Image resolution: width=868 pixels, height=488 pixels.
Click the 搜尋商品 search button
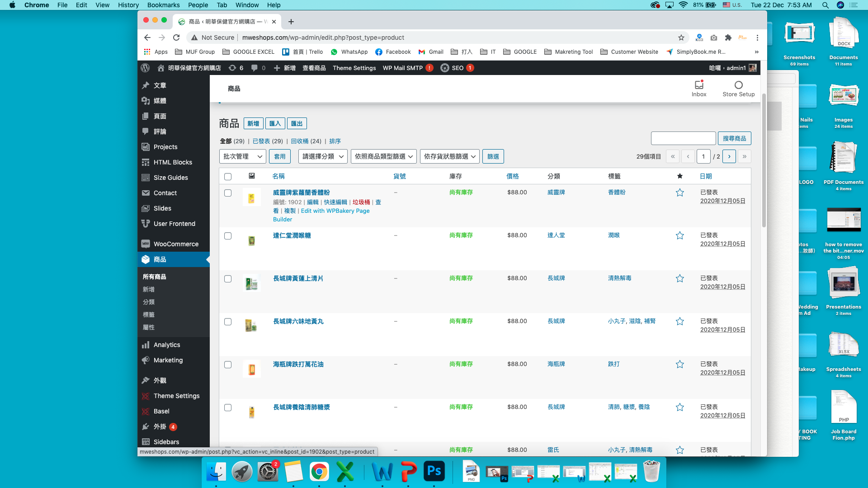coord(734,138)
